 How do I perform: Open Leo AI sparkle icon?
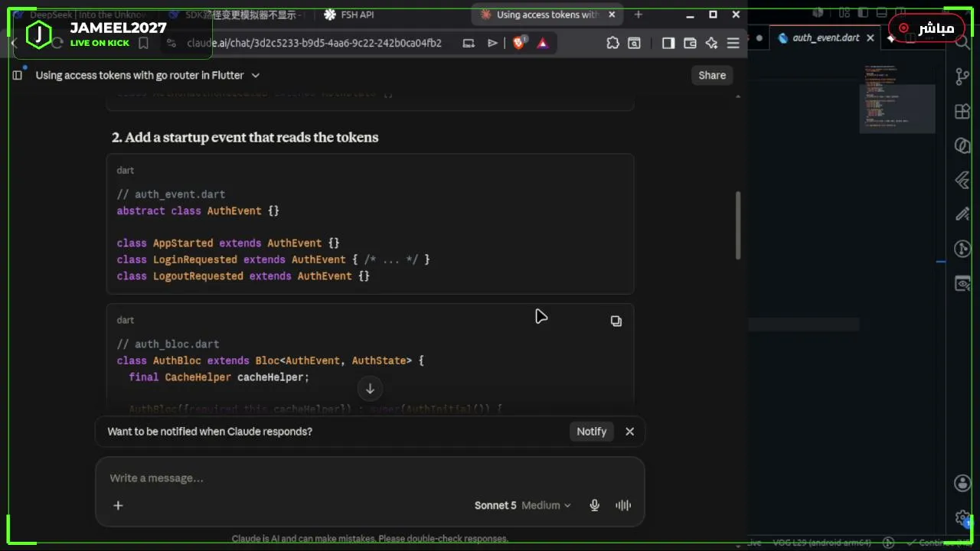click(x=711, y=44)
